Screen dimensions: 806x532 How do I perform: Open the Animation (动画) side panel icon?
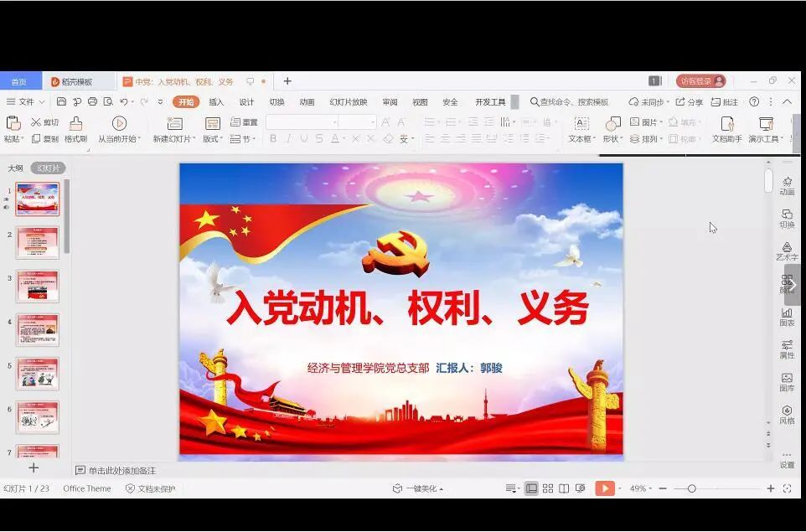[787, 185]
